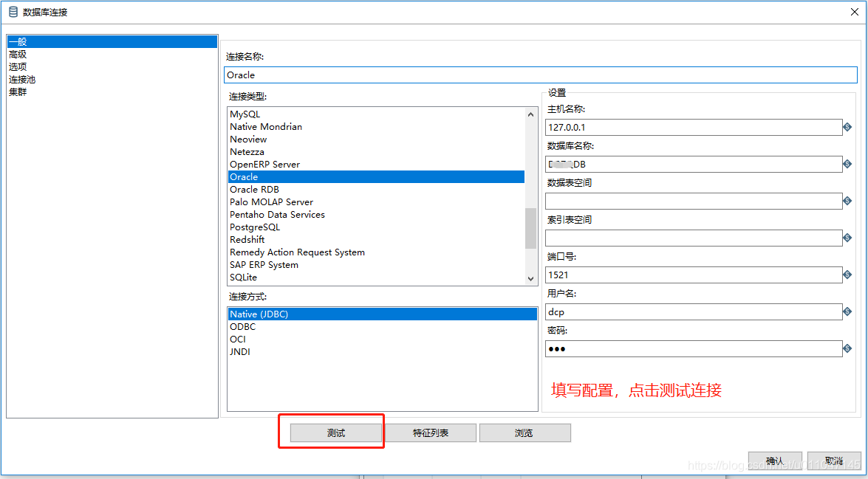Select Oracle in connection type list
Screen dimensions: 868x479
pyautogui.click(x=377, y=177)
